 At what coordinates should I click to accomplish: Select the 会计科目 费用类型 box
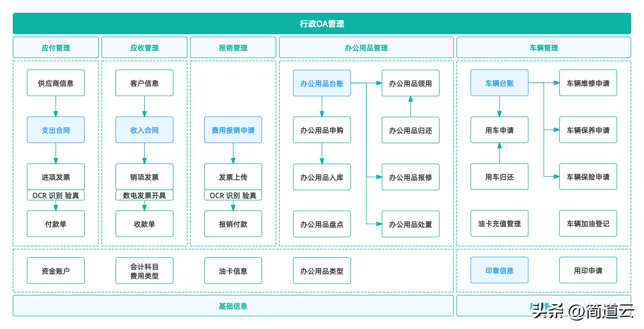pos(144,271)
